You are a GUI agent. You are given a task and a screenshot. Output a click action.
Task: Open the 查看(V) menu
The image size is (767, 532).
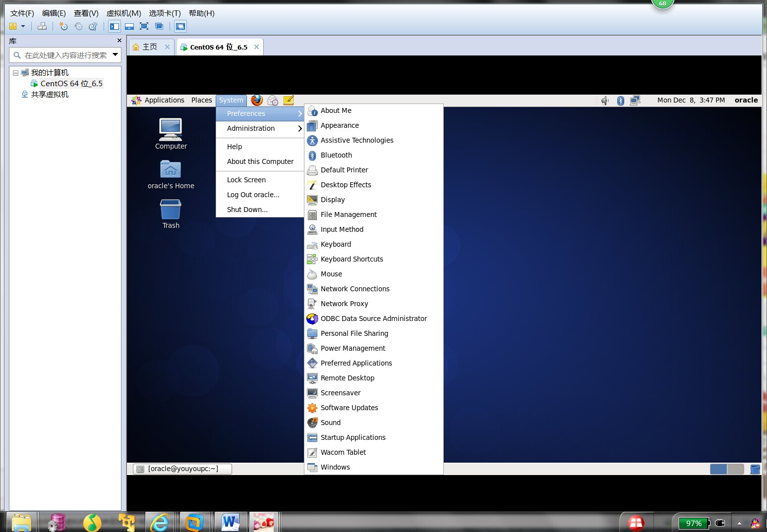86,13
